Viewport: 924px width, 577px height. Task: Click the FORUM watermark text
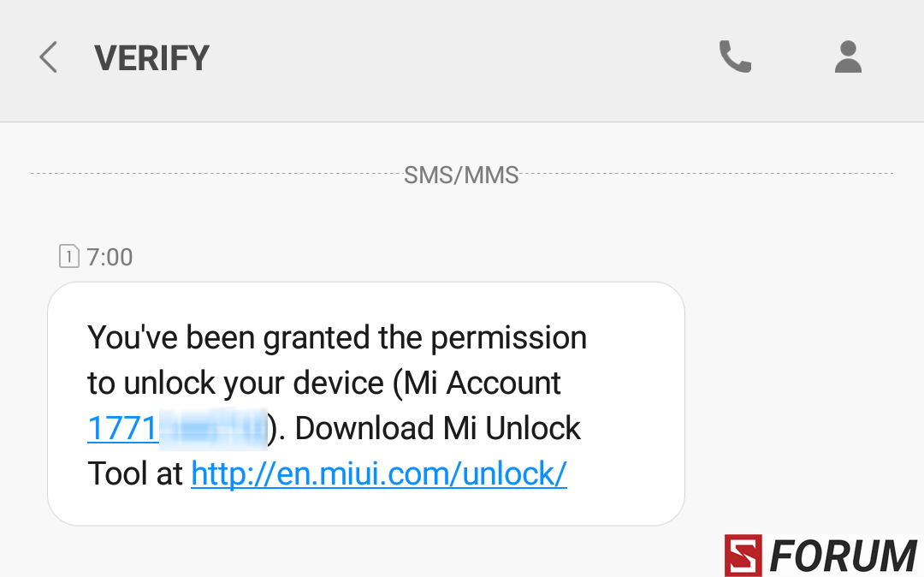[843, 556]
